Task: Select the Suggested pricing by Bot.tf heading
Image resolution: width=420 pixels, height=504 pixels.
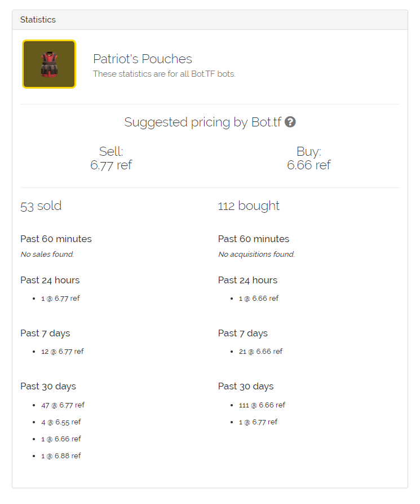Action: (x=202, y=122)
